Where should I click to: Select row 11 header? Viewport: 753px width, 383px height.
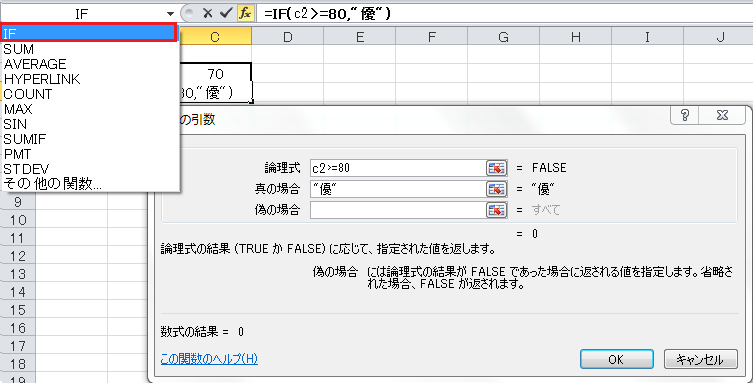[18, 238]
